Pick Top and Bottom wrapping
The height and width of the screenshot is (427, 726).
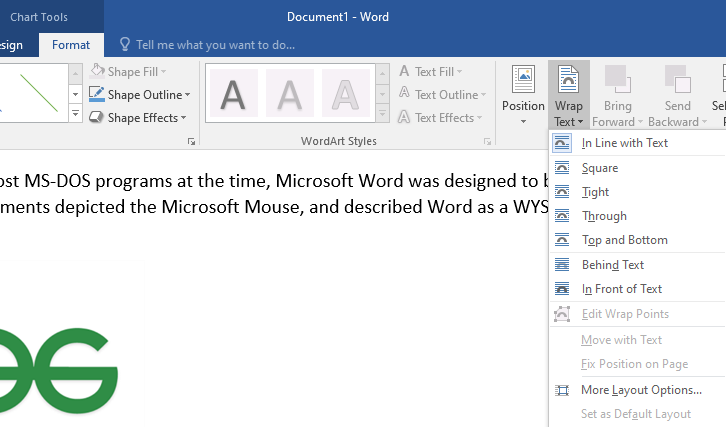[624, 240]
